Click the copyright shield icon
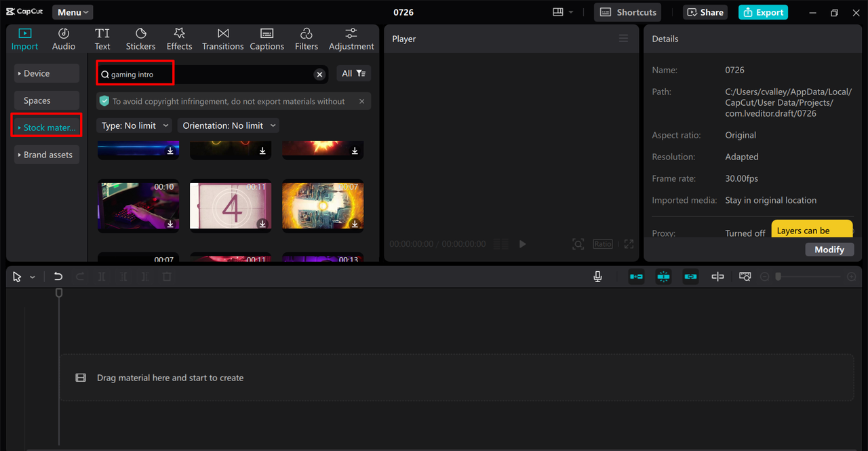Image resolution: width=868 pixels, height=451 pixels. click(104, 101)
